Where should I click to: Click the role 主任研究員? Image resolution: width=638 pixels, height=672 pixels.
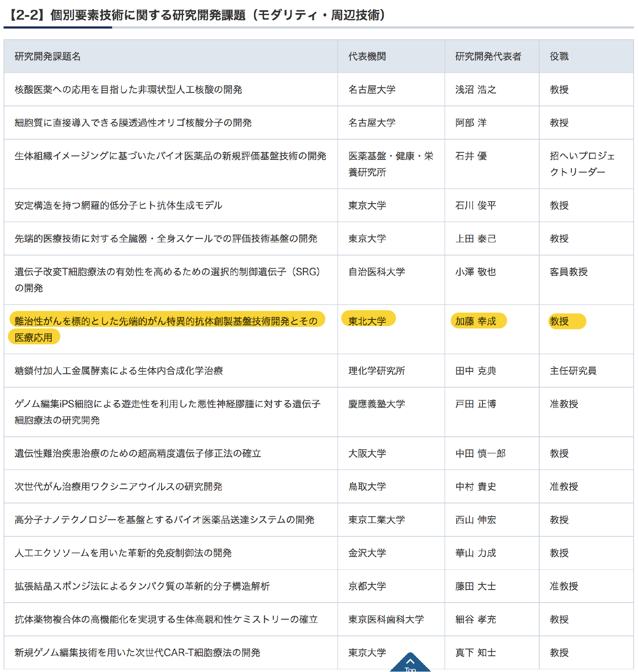point(573,371)
